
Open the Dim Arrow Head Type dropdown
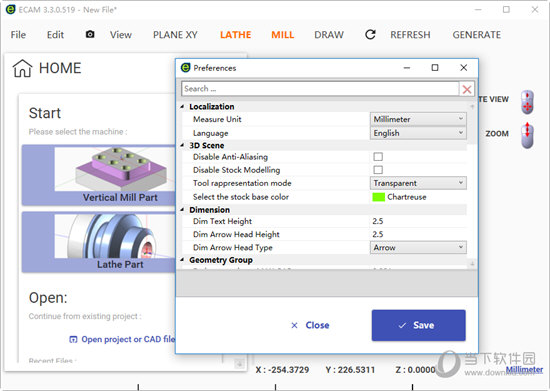(418, 248)
